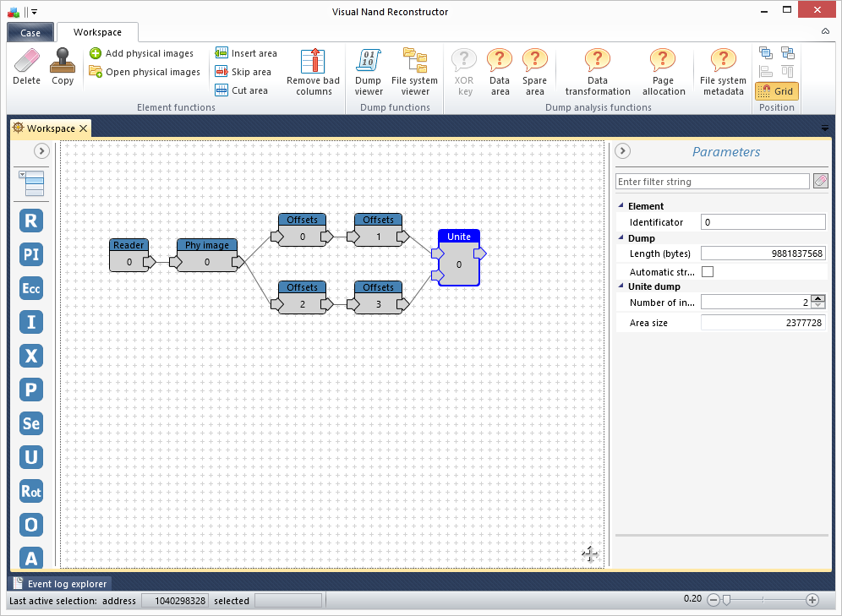Click Remove bad columns
Screen dimensions: 842x616
313,72
